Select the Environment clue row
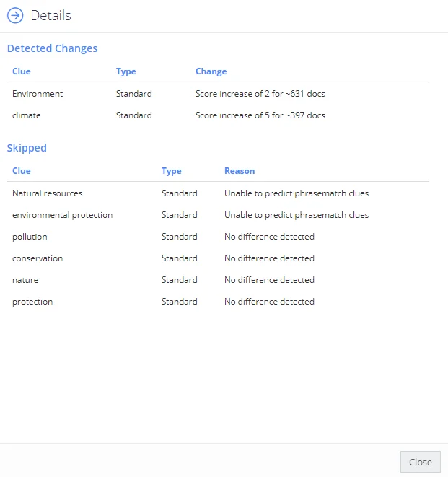448x477 pixels. coord(218,94)
